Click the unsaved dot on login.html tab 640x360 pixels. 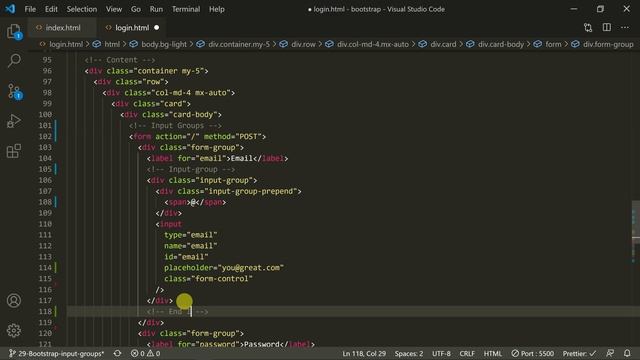click(x=157, y=28)
